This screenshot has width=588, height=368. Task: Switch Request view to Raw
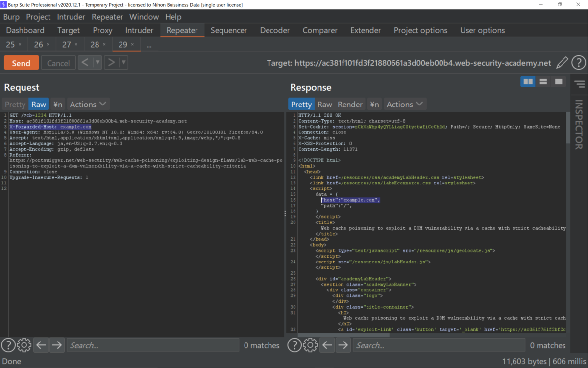39,104
